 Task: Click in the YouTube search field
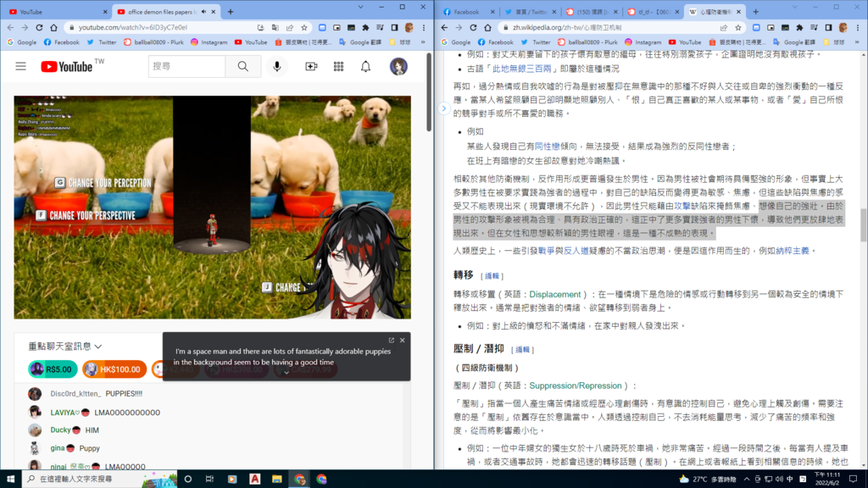point(187,66)
